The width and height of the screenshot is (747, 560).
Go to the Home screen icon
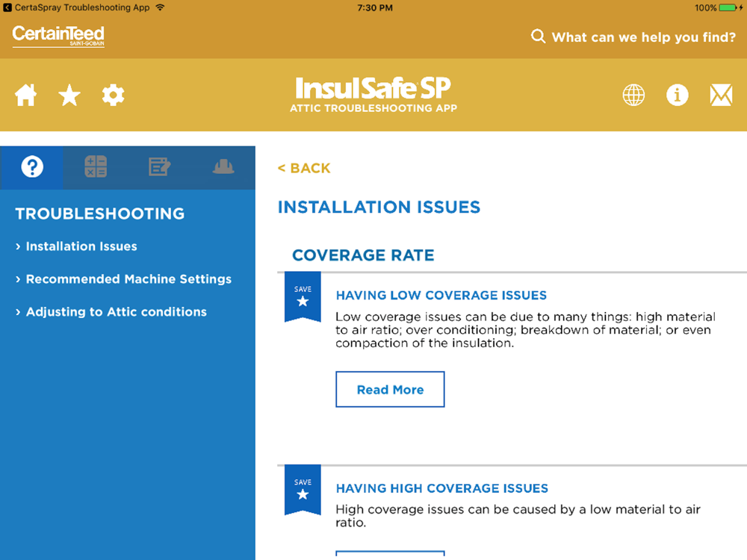coord(25,95)
